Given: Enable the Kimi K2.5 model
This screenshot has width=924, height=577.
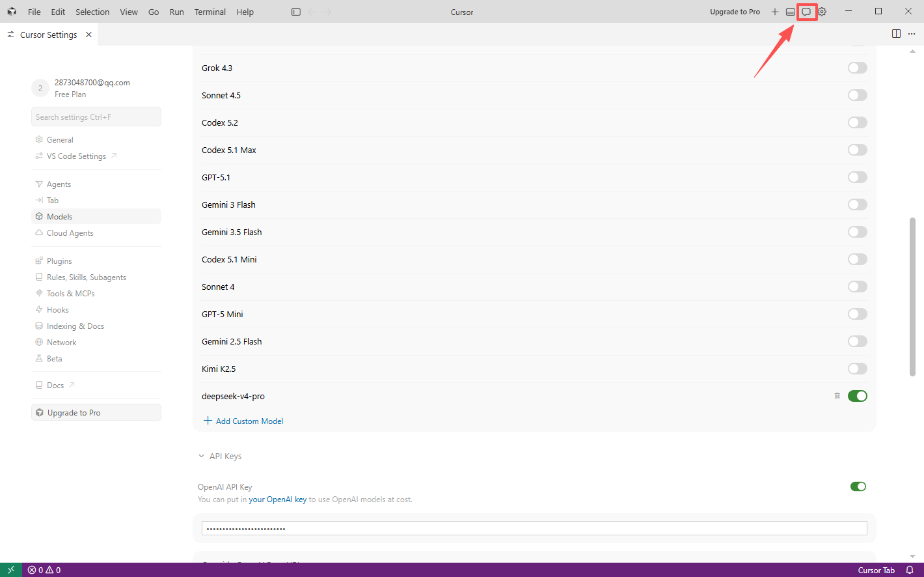Looking at the screenshot, I should [x=858, y=369].
